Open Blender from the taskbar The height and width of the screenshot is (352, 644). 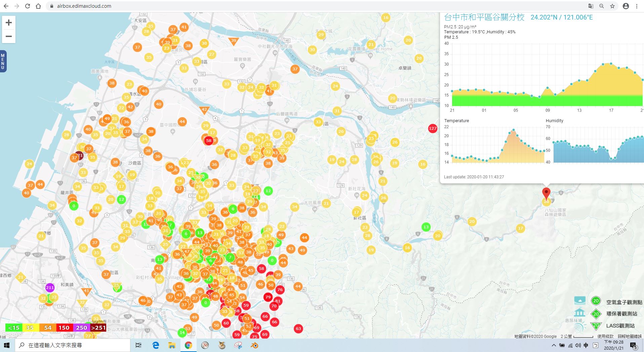(254, 345)
